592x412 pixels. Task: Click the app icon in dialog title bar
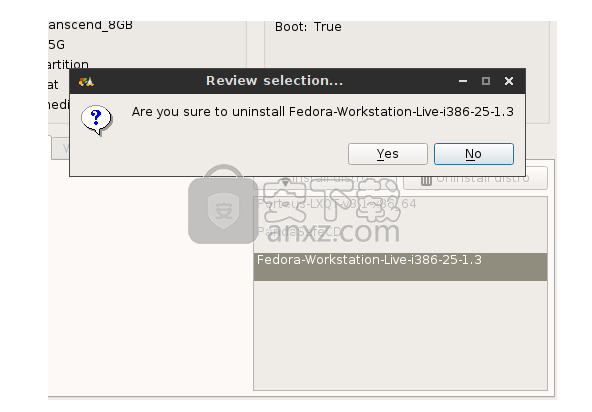pyautogui.click(x=86, y=82)
